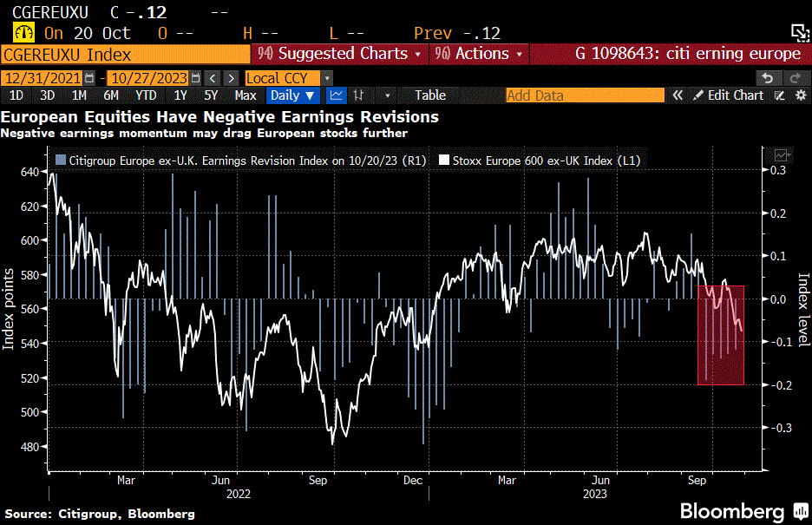This screenshot has width=812, height=525.
Task: Click the annotate pencil icon next to Edit Chart
Action: 779,95
